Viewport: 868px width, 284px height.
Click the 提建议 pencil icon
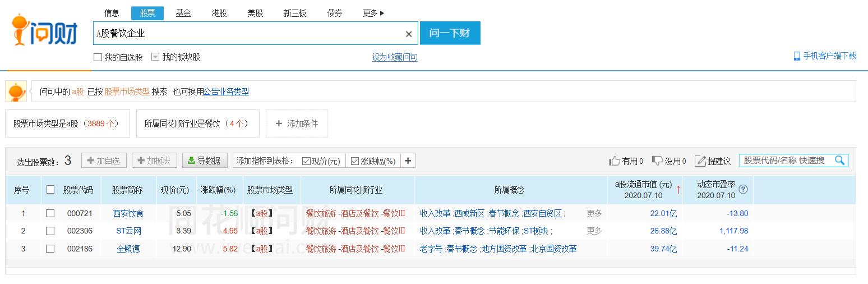700,161
